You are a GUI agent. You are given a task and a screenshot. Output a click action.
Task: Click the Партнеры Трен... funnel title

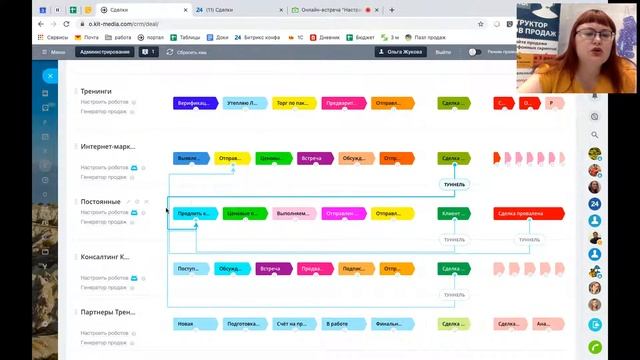pos(108,312)
